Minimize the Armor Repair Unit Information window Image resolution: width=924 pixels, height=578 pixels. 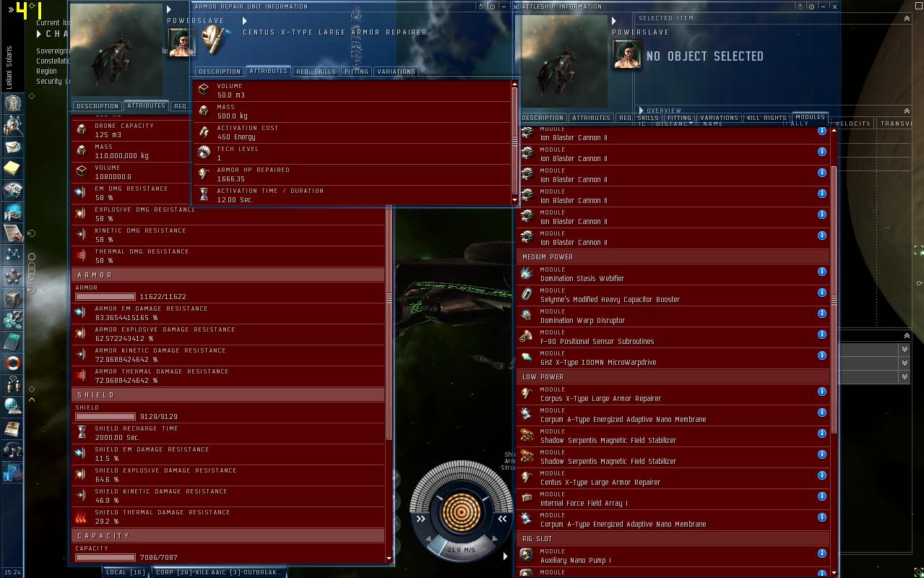pyautogui.click(x=504, y=6)
